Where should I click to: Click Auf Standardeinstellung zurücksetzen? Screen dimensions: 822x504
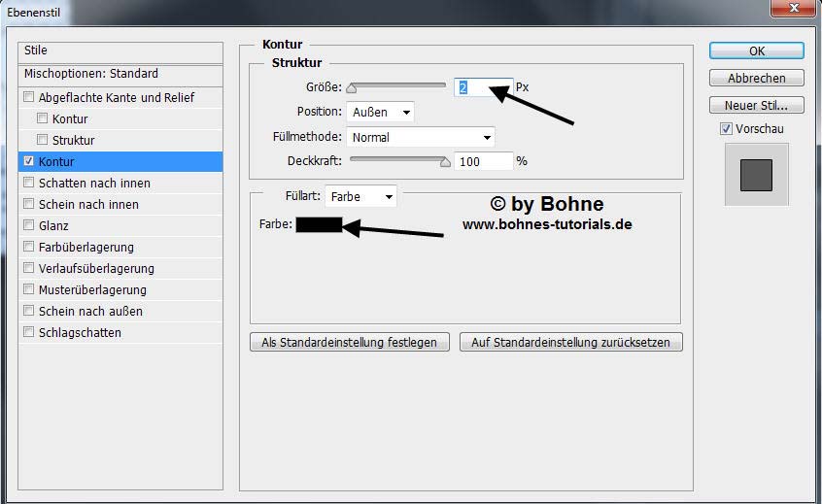pos(571,343)
